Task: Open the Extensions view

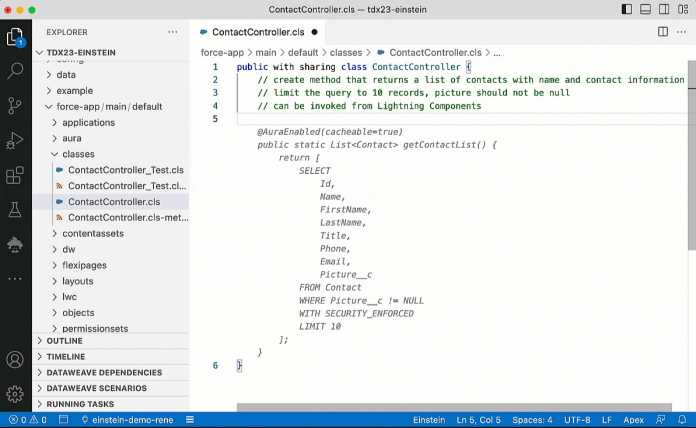Action: coord(15,175)
